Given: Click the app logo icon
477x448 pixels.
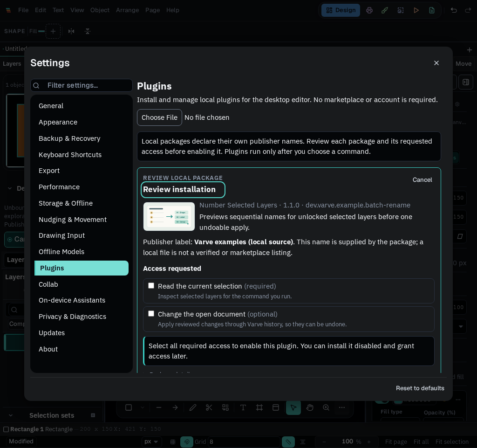Looking at the screenshot, I should pos(8,10).
